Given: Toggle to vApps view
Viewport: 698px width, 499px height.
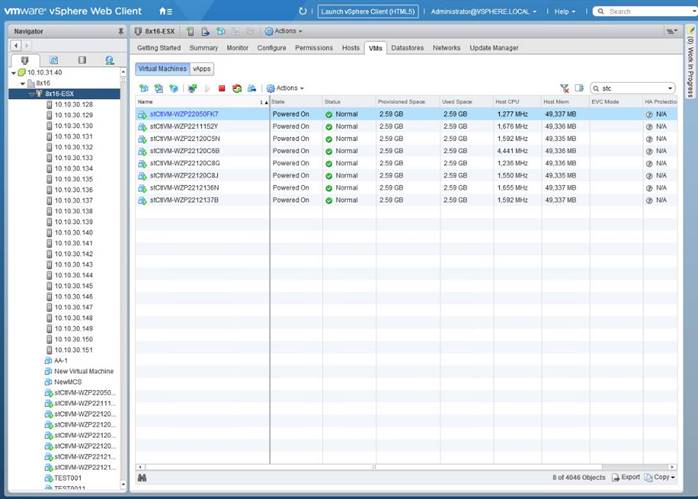Looking at the screenshot, I should coord(202,69).
